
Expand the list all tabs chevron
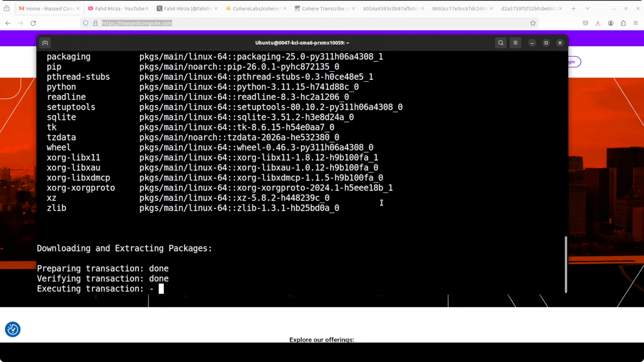587,9
